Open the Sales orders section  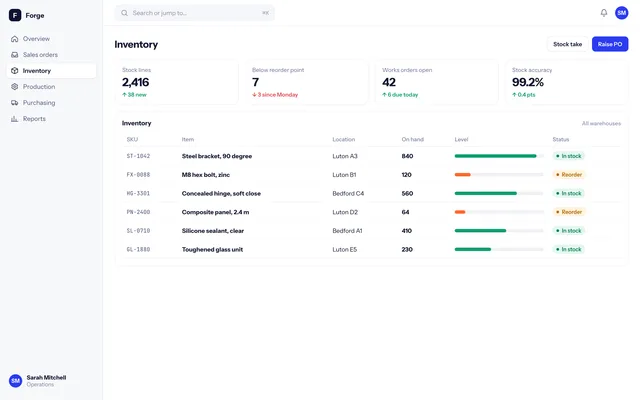click(51, 55)
